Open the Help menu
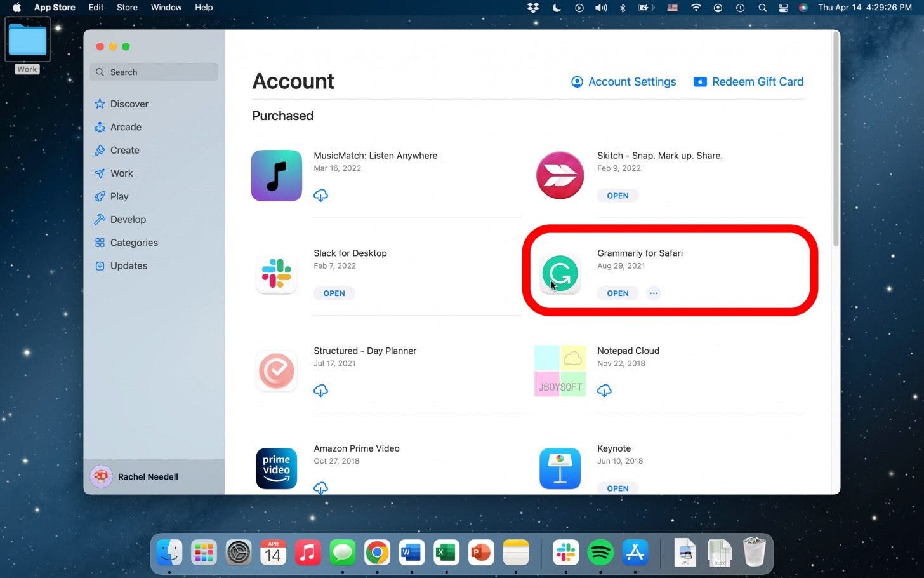Viewport: 924px width, 578px height. point(204,8)
